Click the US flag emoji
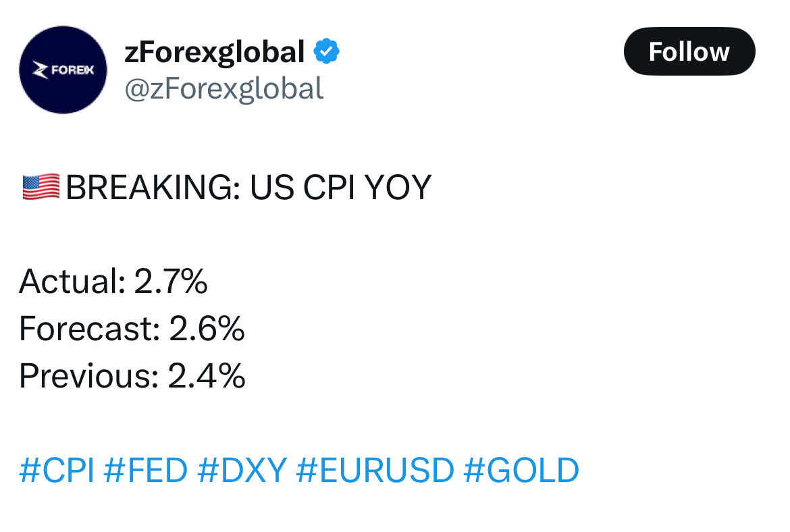Screen dimensions: 790x532 pos(41,187)
